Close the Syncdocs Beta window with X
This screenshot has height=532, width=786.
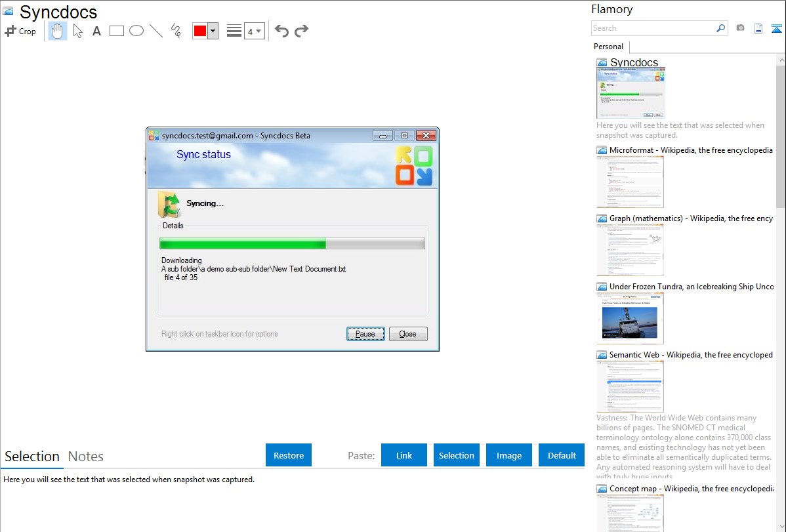tap(426, 135)
